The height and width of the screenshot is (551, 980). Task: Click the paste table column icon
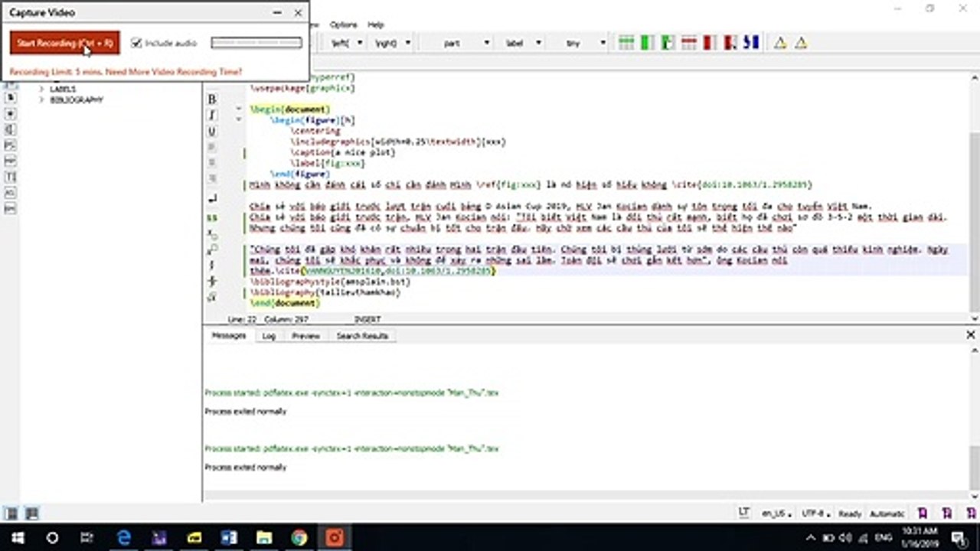click(x=668, y=43)
